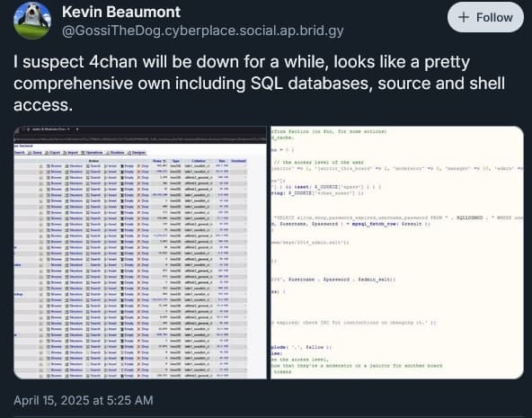This screenshot has height=418, width=532.
Task: Click the Insert icon in first table row
Action: coord(106,166)
